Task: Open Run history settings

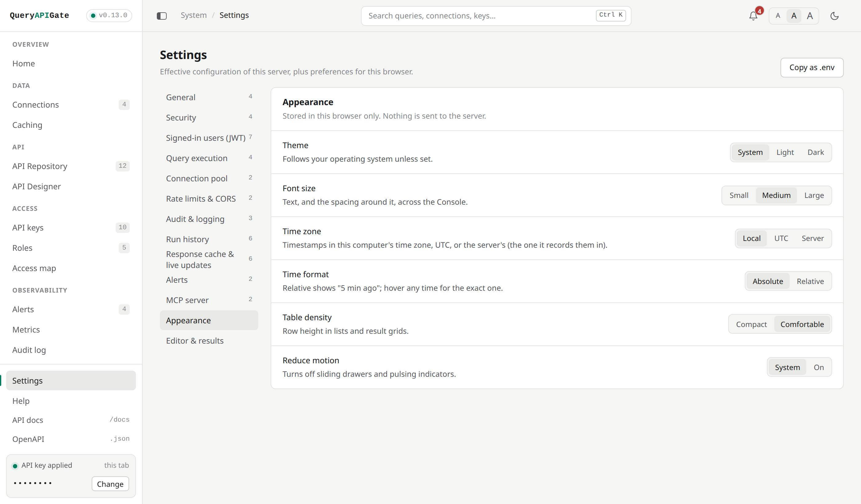Action: (x=209, y=239)
